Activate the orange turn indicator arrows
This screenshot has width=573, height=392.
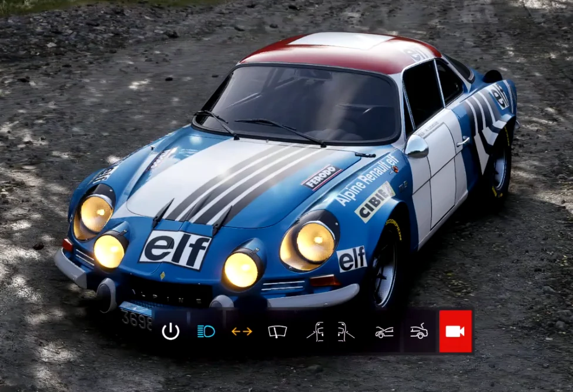pyautogui.click(x=242, y=331)
